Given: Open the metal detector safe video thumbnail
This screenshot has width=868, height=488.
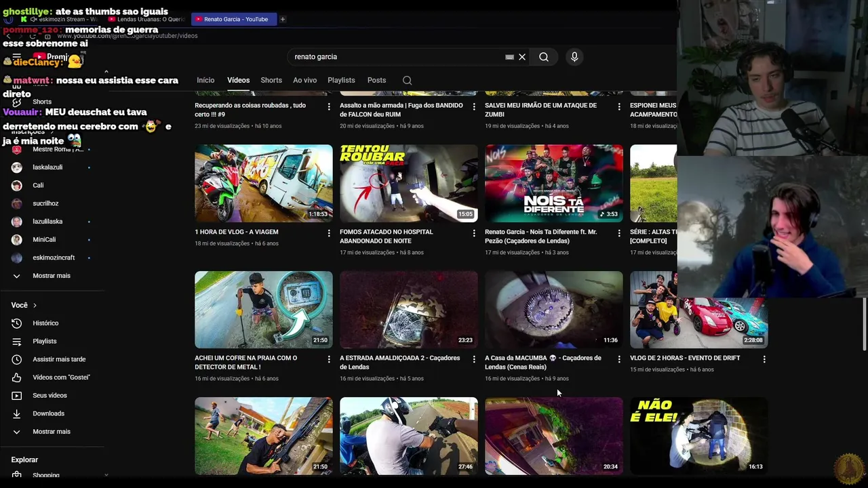Looking at the screenshot, I should click(x=264, y=310).
